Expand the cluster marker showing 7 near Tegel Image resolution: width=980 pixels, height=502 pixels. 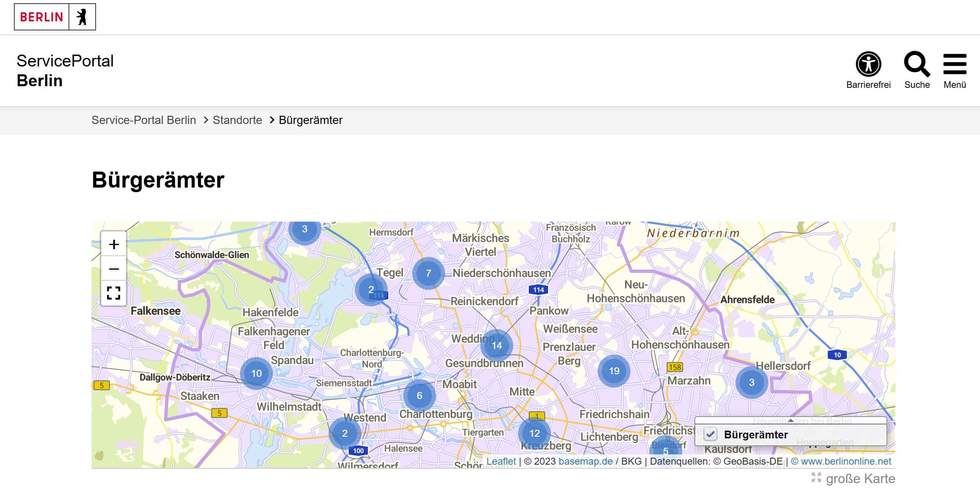(428, 273)
